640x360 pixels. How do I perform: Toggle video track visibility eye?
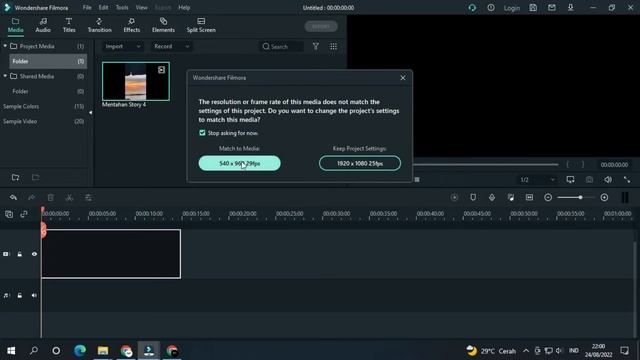[34, 254]
